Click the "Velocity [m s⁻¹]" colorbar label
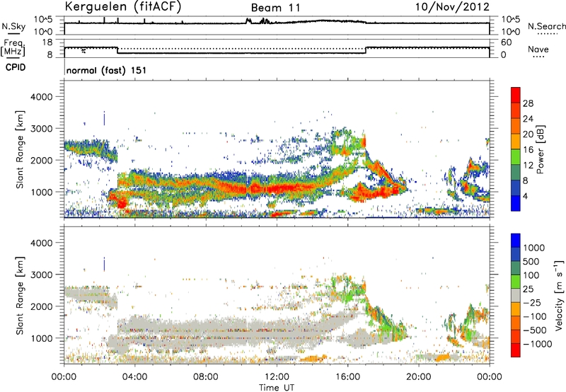This screenshot has width=566, height=392. 559,295
